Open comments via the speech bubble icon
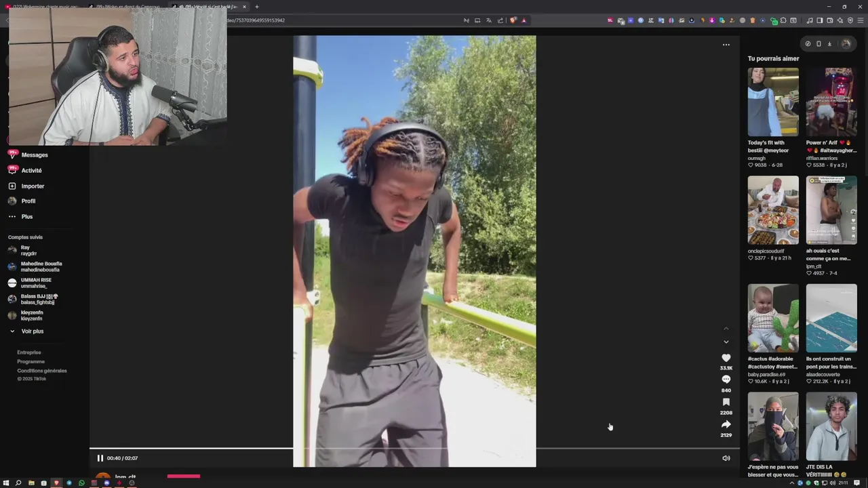Screen dimensions: 868x488 coord(726,380)
